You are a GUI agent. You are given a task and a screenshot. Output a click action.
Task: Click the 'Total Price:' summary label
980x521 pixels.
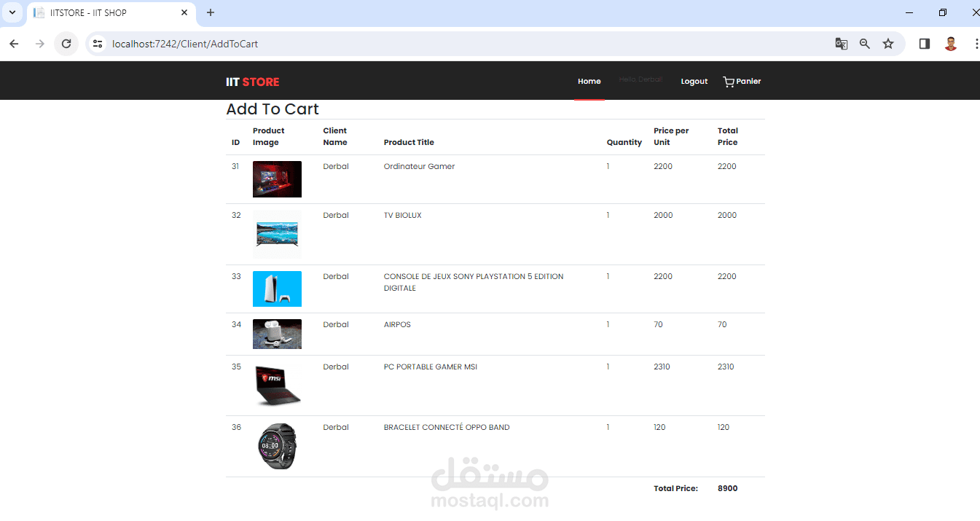point(675,488)
